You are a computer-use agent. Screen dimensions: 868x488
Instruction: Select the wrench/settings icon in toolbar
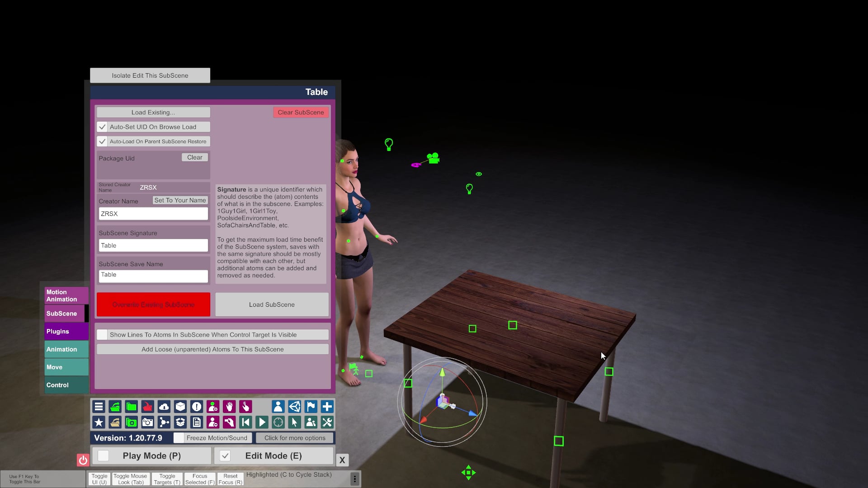click(327, 422)
